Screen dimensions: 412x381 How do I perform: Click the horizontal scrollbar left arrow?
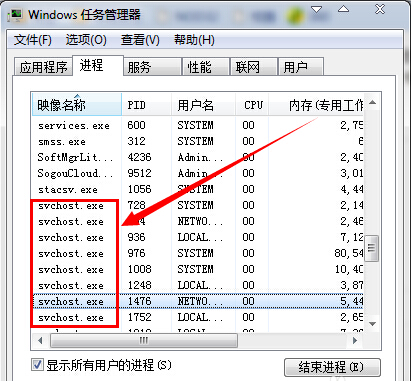click(40, 340)
